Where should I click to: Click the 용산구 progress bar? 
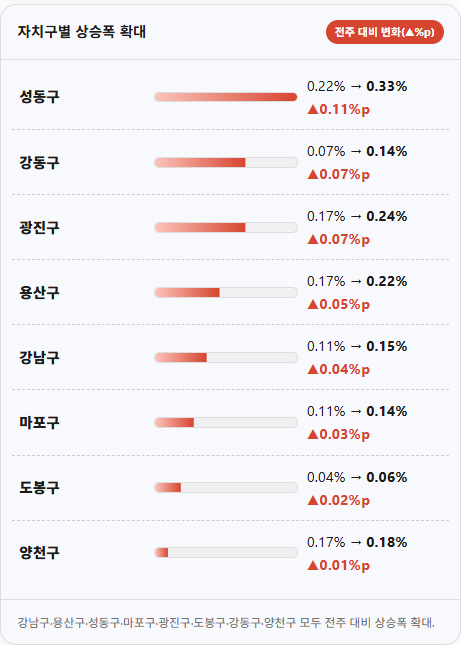[x=226, y=292]
